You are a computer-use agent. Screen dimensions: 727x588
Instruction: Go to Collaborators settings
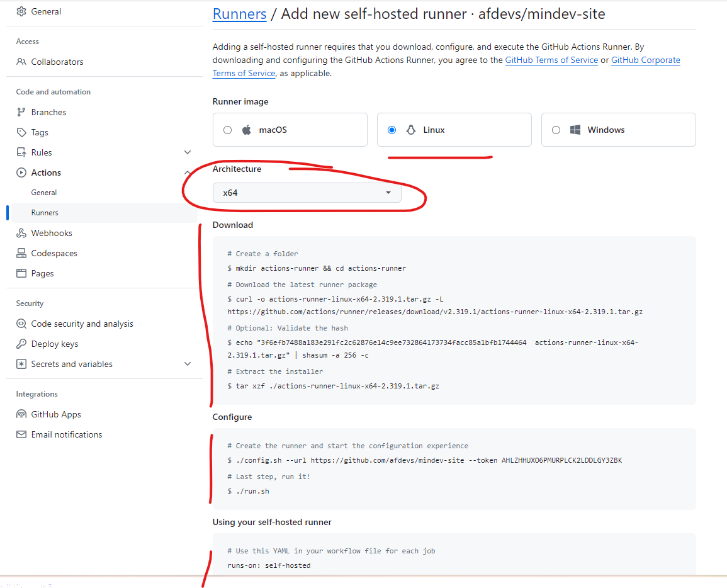(57, 62)
